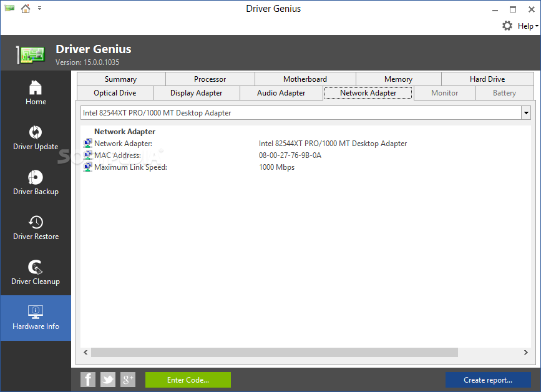The width and height of the screenshot is (541, 392).
Task: Switch to the Motherboard tab
Action: pyautogui.click(x=305, y=79)
